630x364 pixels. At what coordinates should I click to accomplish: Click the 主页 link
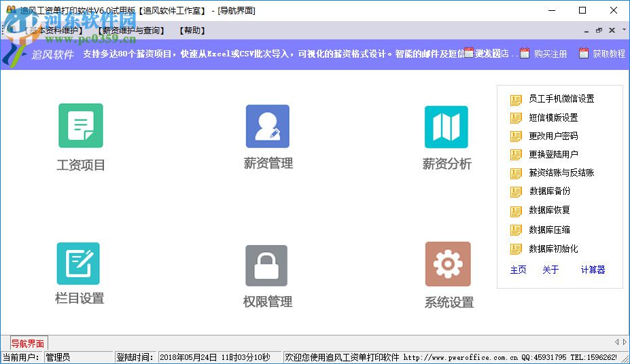[x=518, y=270]
